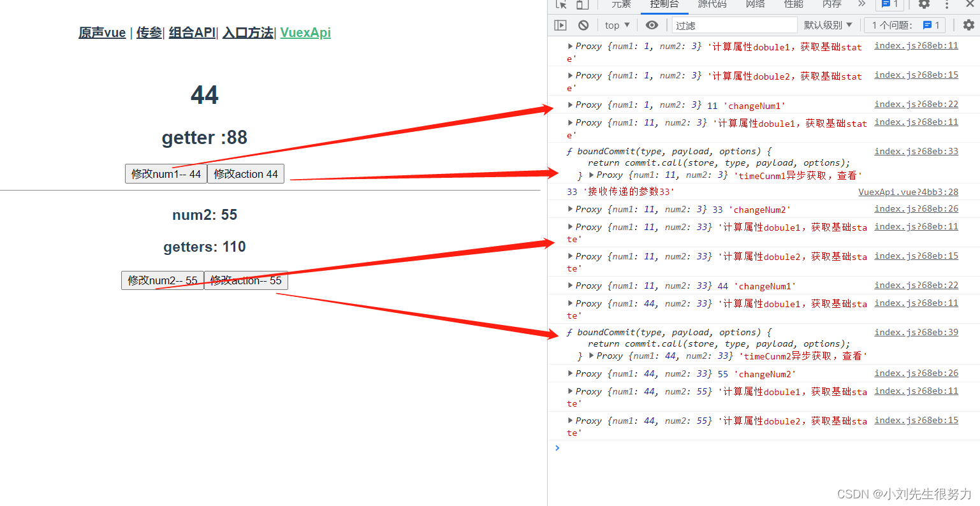The width and height of the screenshot is (980, 506).
Task: Click the 修改action-- 55 button
Action: pyautogui.click(x=246, y=280)
